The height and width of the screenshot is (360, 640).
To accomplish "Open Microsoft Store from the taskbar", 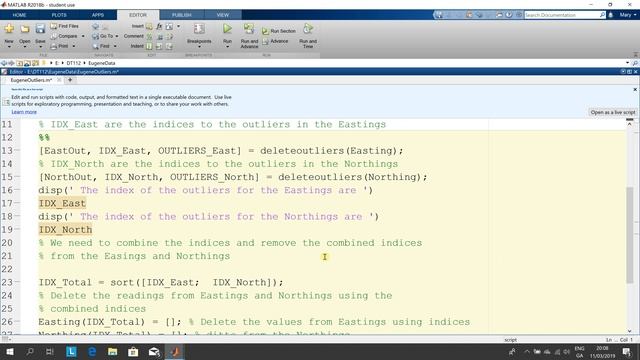I will pos(133,351).
